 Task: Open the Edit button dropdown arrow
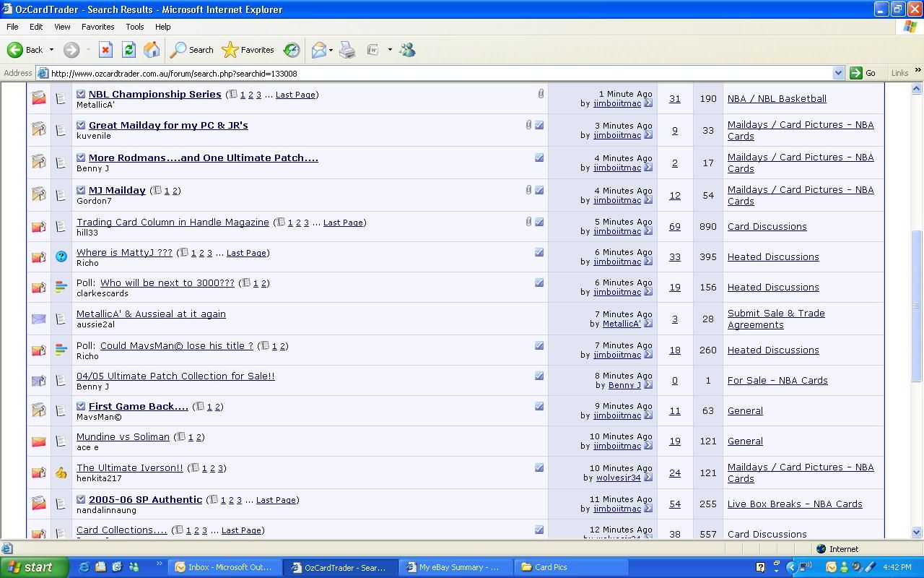[390, 50]
